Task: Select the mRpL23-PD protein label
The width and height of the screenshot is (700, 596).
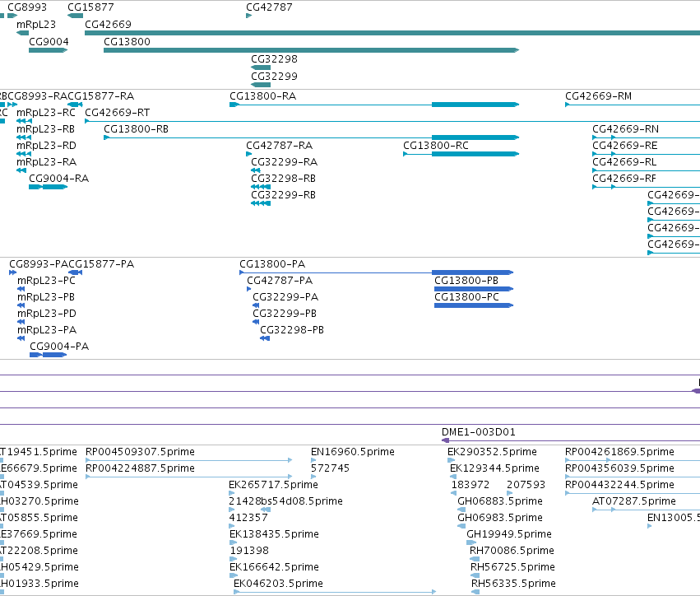Action: [47, 313]
